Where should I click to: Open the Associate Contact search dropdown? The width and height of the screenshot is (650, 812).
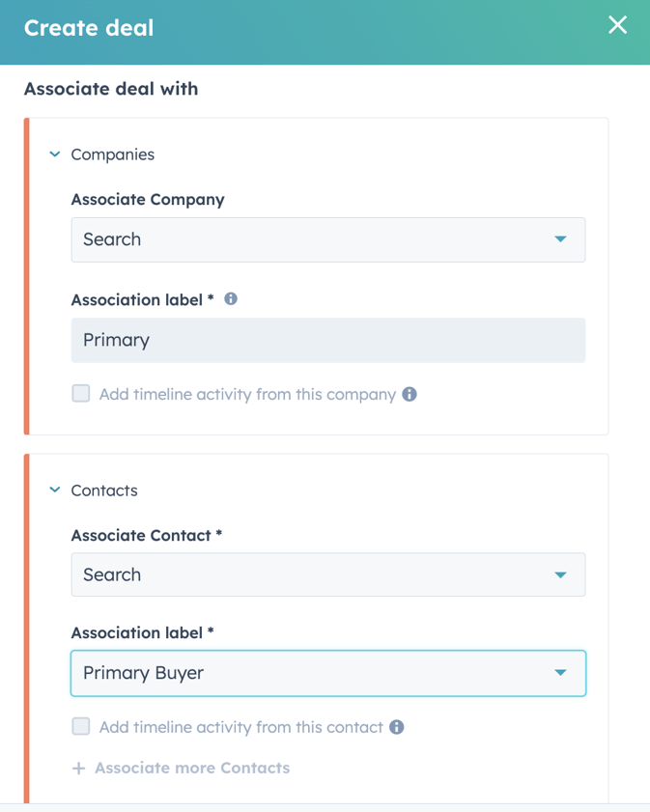pos(328,574)
